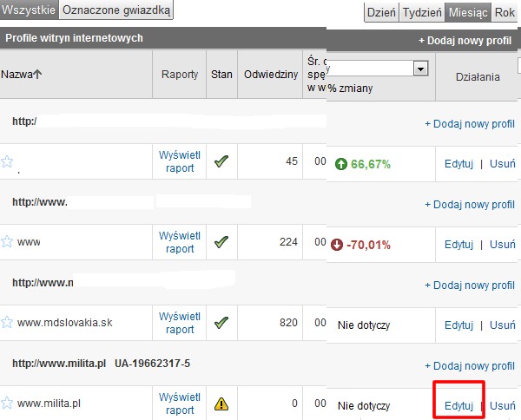This screenshot has height=420, width=521.
Task: Click green checkmark status for www.mdslovakia.sk
Action: [x=221, y=323]
